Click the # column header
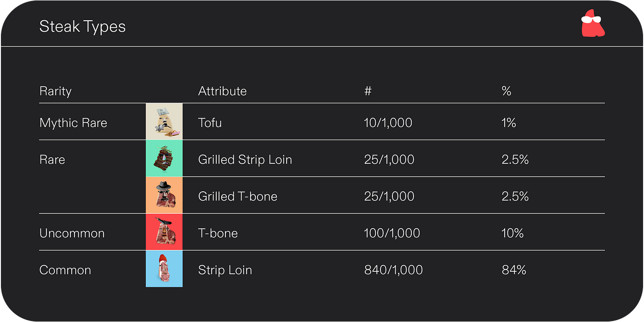The height and width of the screenshot is (322, 644). tap(368, 91)
